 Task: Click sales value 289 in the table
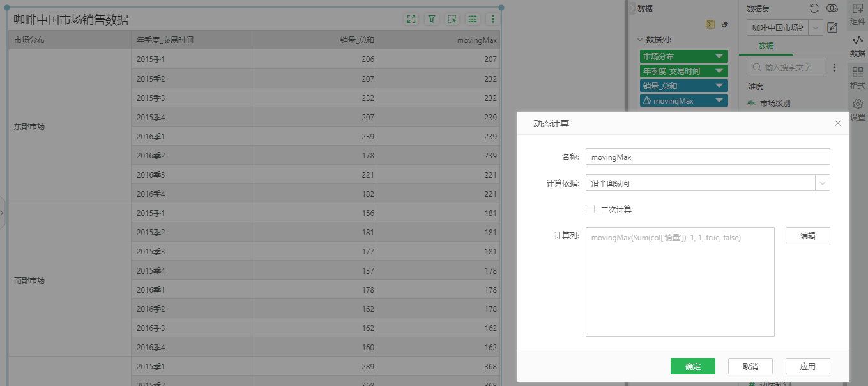368,366
